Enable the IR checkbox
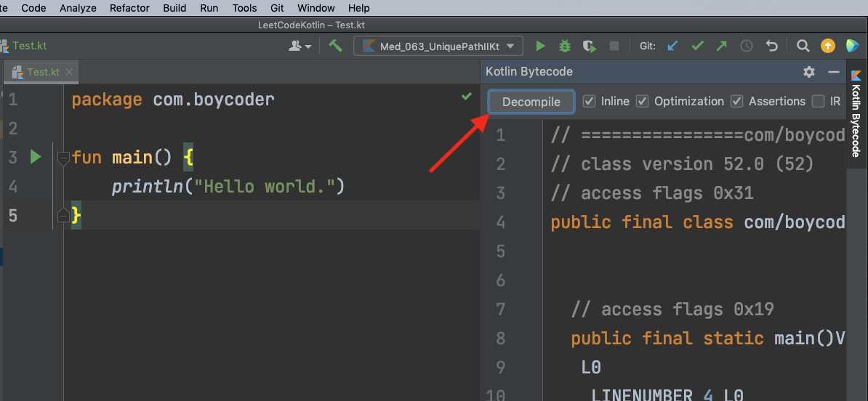The height and width of the screenshot is (401, 868). pyautogui.click(x=819, y=101)
